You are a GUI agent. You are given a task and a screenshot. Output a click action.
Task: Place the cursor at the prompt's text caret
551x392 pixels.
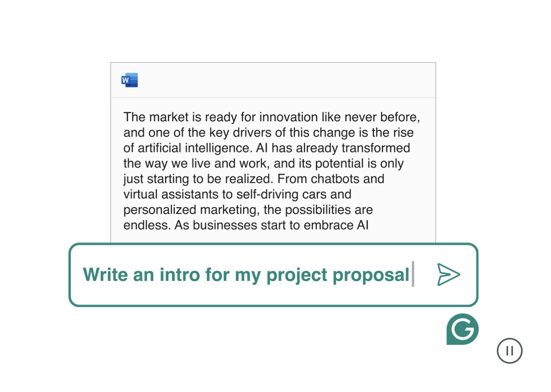click(x=413, y=274)
